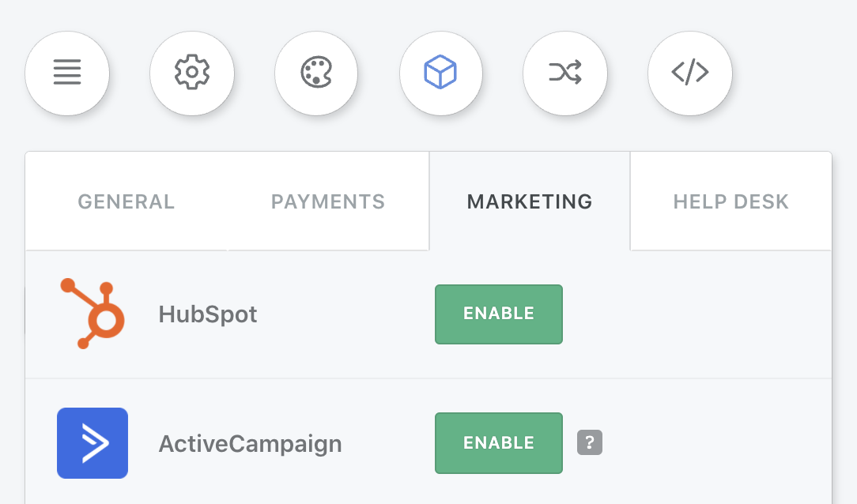Enable the ActiveCampaign integration
857x504 pixels.
(498, 443)
